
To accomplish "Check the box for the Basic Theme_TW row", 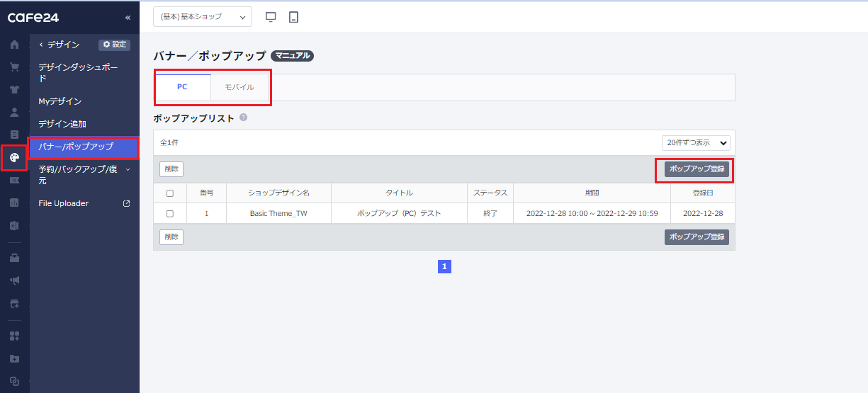I will click(170, 213).
